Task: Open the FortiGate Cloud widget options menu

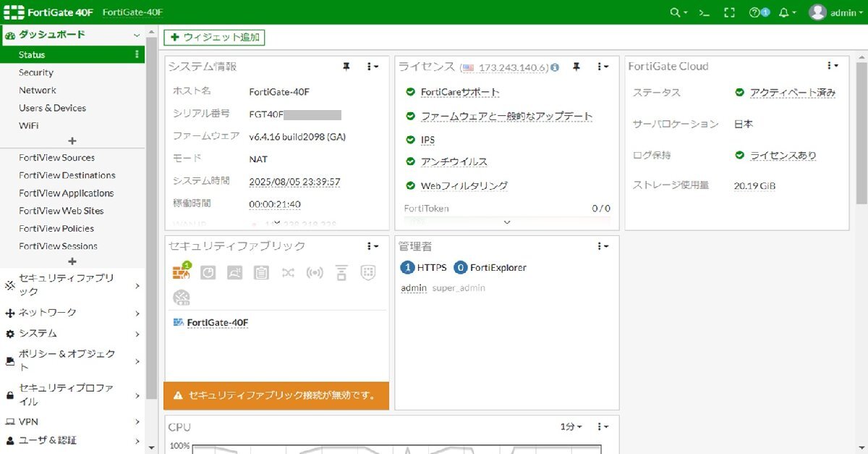Action: click(832, 66)
